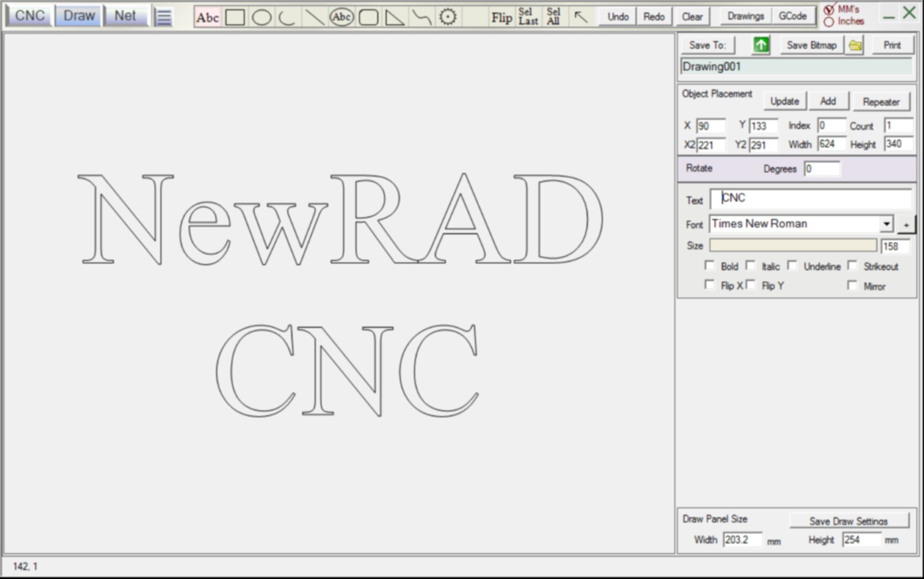Click the Update placement button
Screen dimensions: 924x579
pos(785,101)
